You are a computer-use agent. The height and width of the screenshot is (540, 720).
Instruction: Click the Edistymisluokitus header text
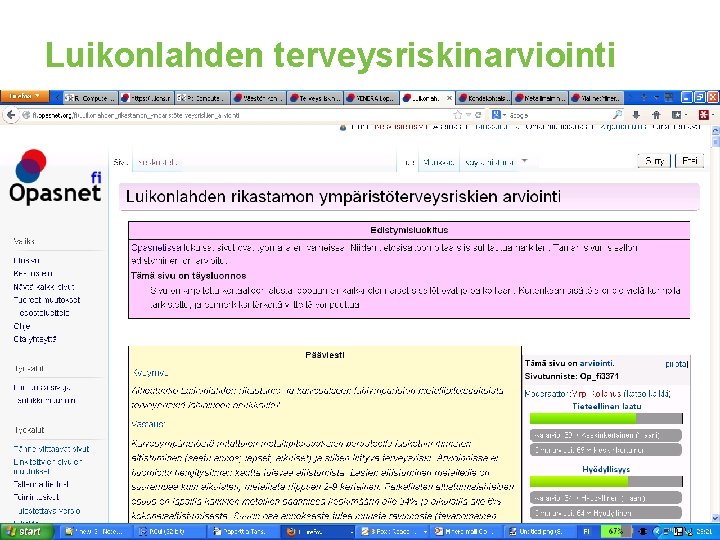coord(409,230)
